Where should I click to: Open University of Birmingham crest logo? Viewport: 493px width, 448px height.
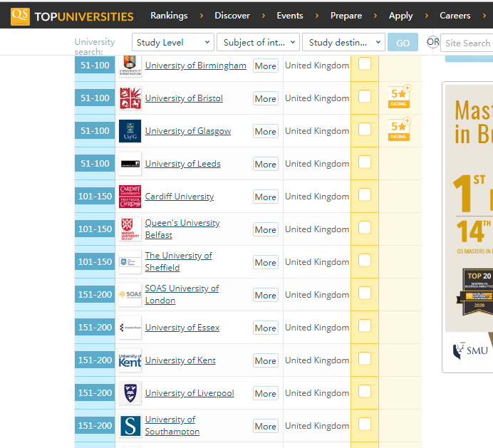click(130, 66)
